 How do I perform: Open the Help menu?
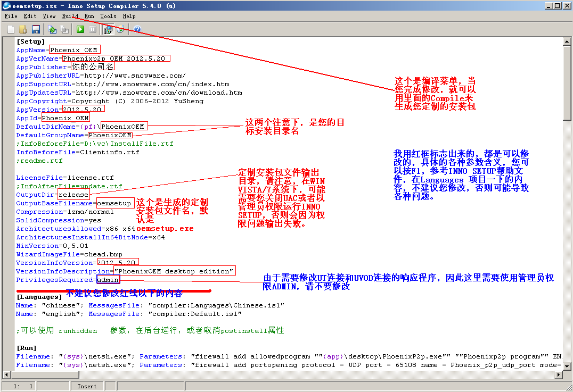coord(129,16)
